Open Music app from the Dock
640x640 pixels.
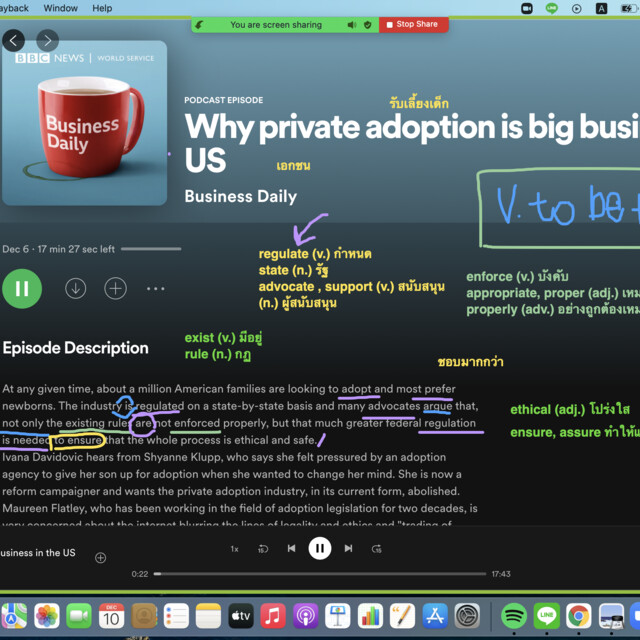tap(273, 616)
